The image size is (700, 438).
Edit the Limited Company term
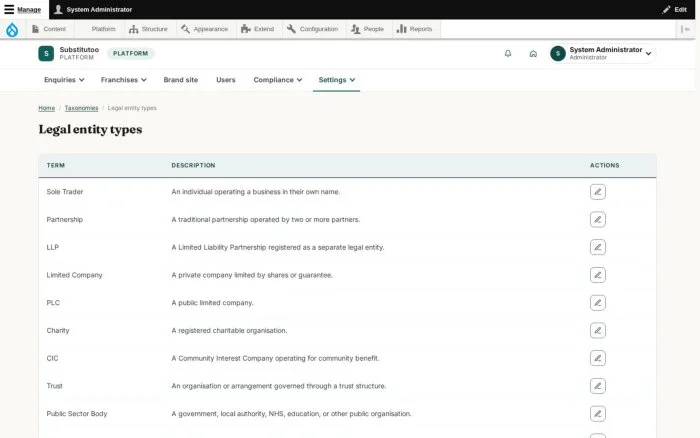coord(597,275)
